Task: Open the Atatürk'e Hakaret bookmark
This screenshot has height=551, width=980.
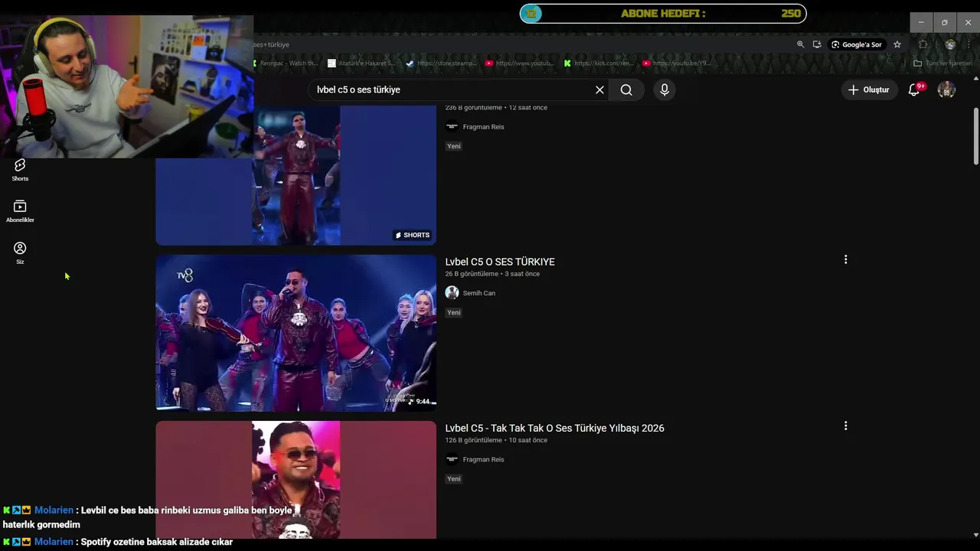Action: coord(361,64)
